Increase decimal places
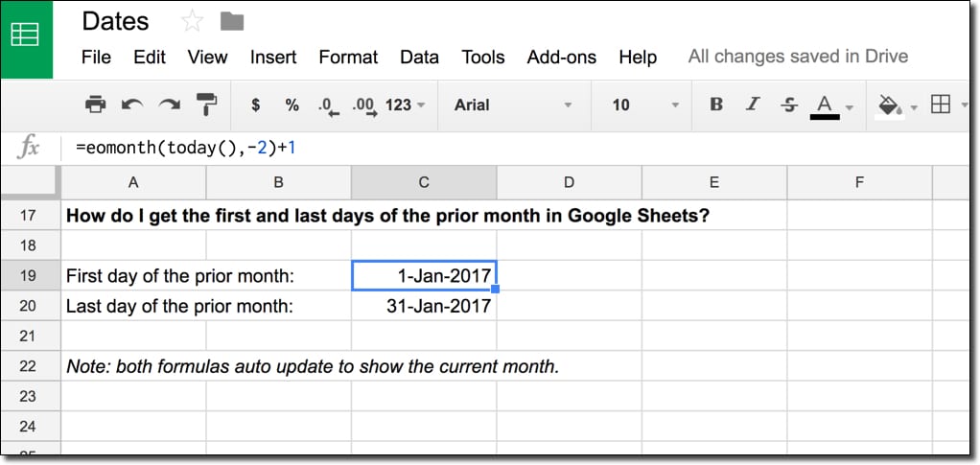980x465 pixels. (x=363, y=105)
